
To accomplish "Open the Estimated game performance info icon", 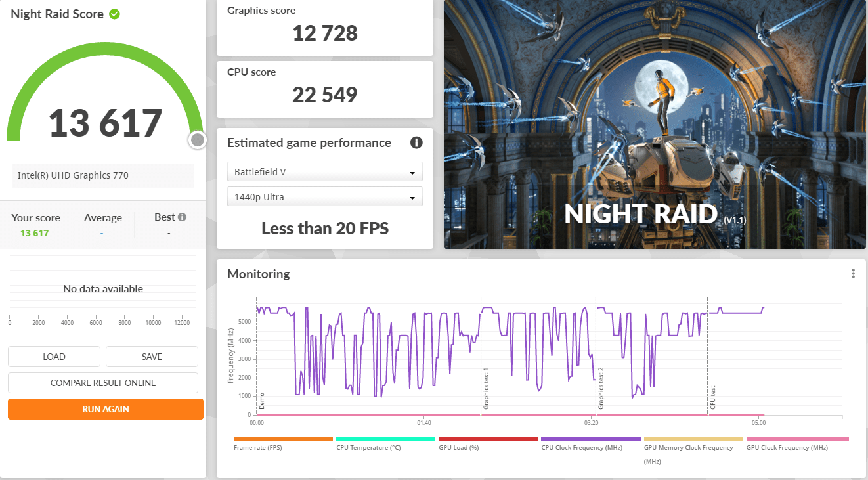I will pos(416,142).
